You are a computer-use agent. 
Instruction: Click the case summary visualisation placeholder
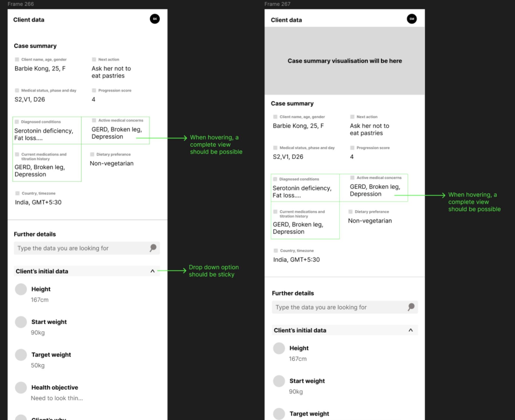[x=344, y=61]
